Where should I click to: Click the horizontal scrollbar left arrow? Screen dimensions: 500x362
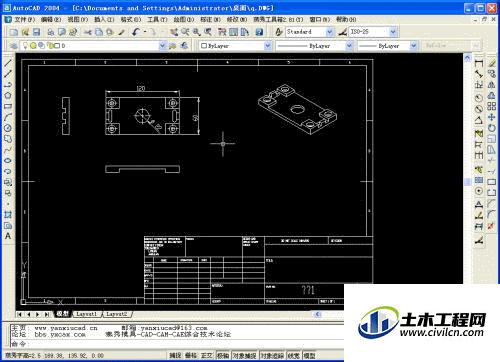pos(318,314)
